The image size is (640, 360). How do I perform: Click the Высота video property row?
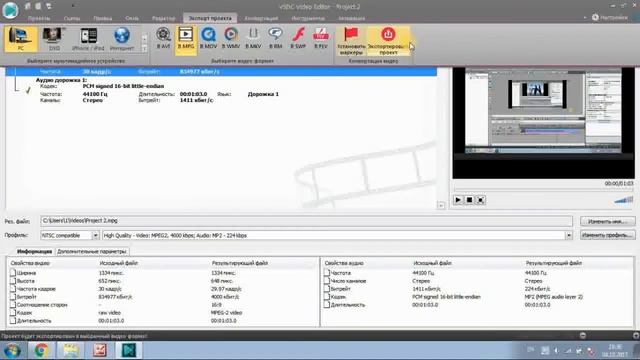pos(163,281)
